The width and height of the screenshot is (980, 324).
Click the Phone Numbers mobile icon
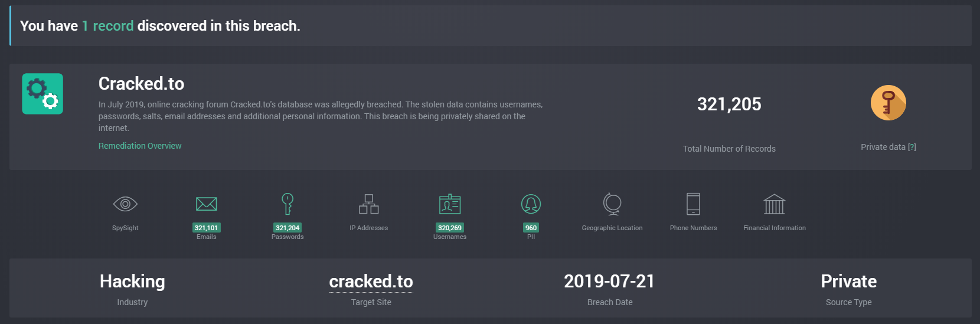coord(693,204)
